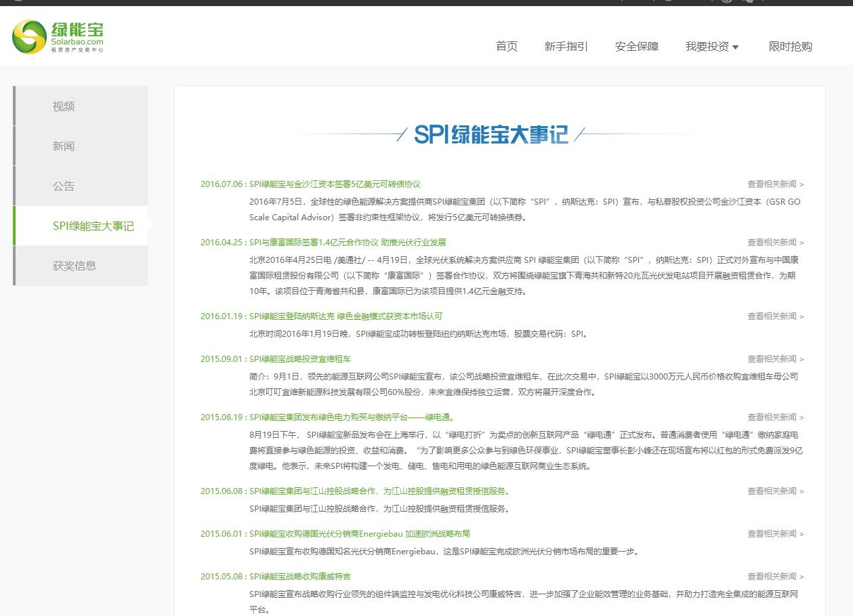Open 限时抢购 in the top navigation
This screenshot has width=853, height=616.
point(791,47)
